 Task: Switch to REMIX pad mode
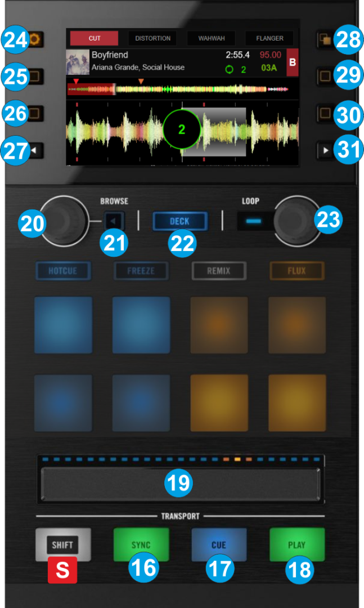218,271
